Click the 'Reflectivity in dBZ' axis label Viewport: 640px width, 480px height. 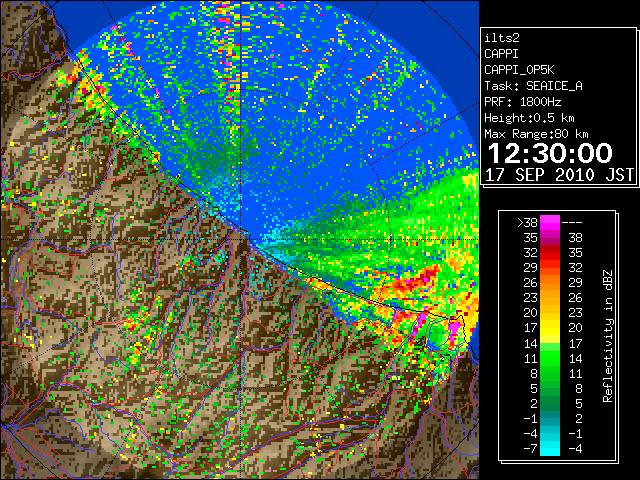click(x=607, y=336)
